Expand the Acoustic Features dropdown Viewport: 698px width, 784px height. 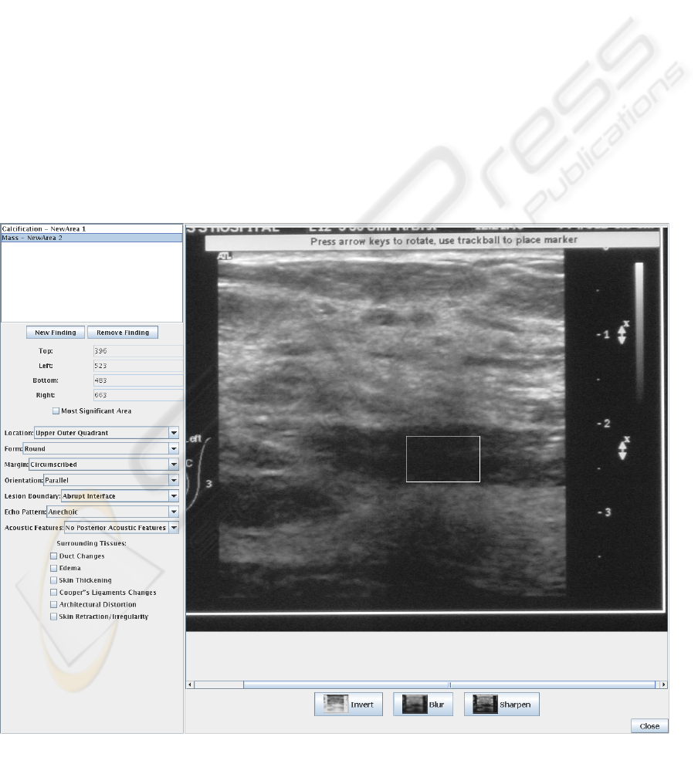[174, 528]
